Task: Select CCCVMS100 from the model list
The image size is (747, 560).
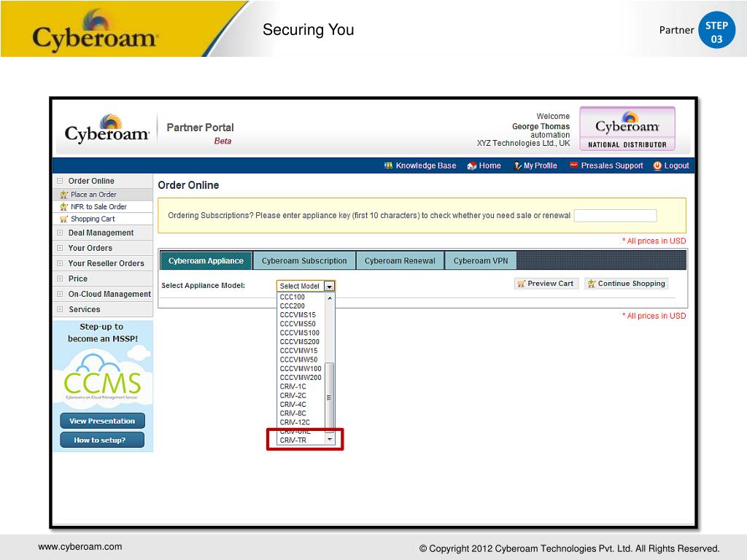Action: pyautogui.click(x=301, y=332)
